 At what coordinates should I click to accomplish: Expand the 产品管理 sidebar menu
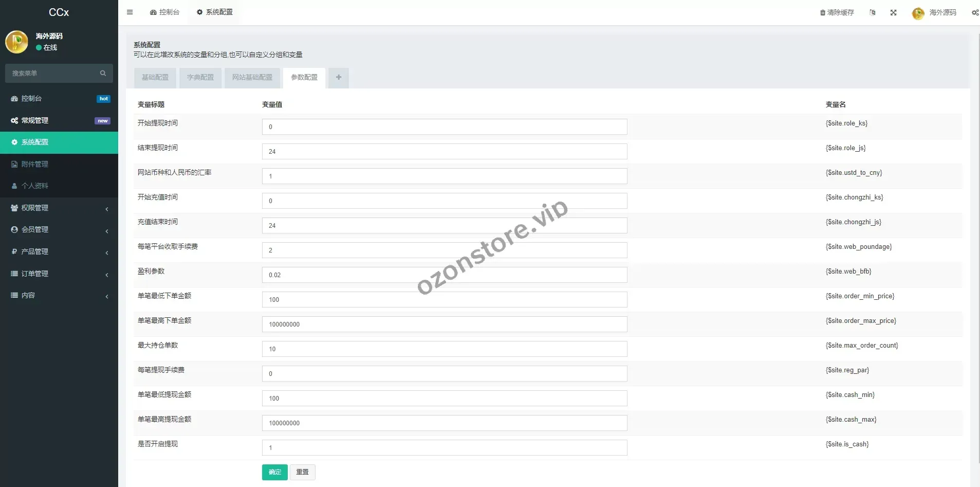59,251
